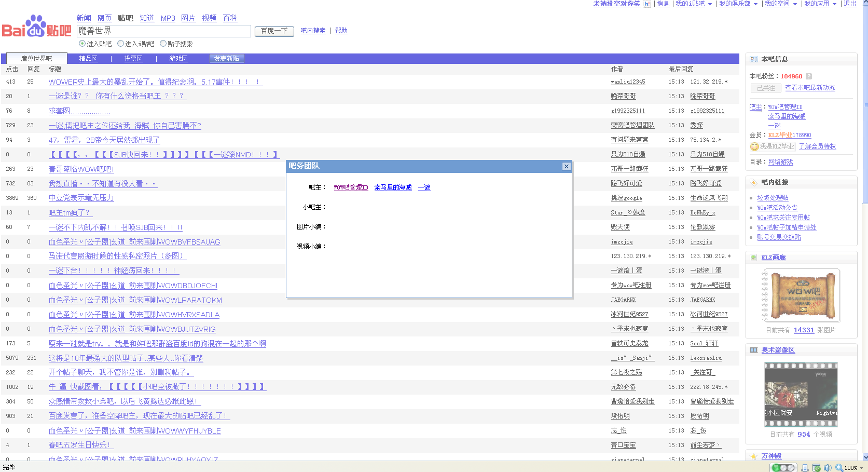
Task: Open username 老衲没空对你笑 link
Action: point(617,4)
